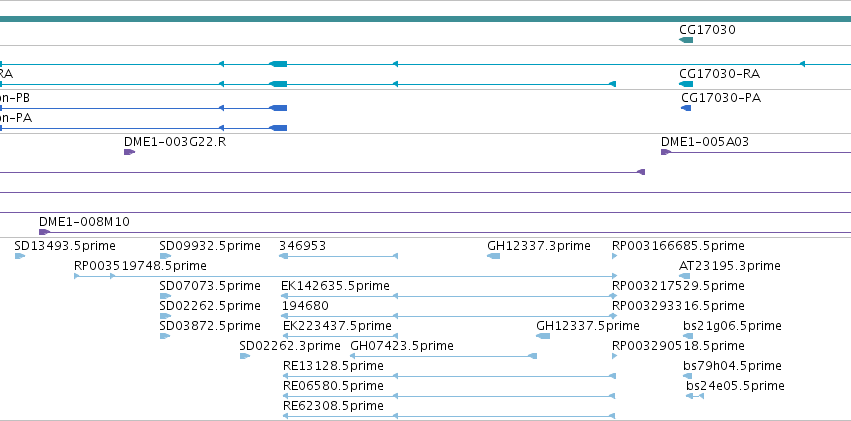Select the SD09932.5prime EST arrow
Image resolution: width=851 pixels, height=421 pixels.
pos(166,256)
